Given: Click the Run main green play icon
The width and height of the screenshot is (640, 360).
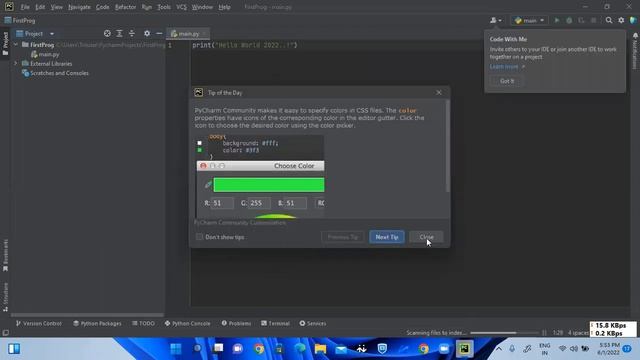Looking at the screenshot, I should click(x=557, y=20).
